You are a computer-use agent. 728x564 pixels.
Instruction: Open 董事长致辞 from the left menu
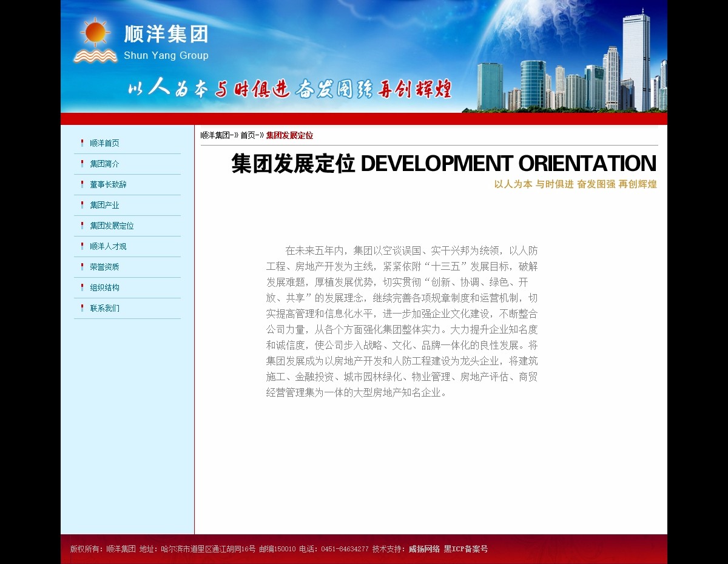[x=108, y=184]
